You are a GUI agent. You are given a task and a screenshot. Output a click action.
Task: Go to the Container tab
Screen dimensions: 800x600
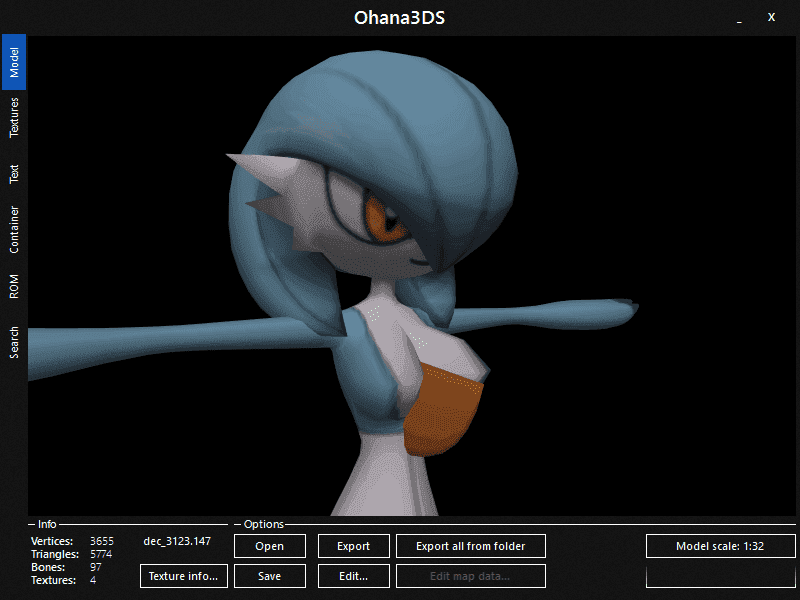14,230
